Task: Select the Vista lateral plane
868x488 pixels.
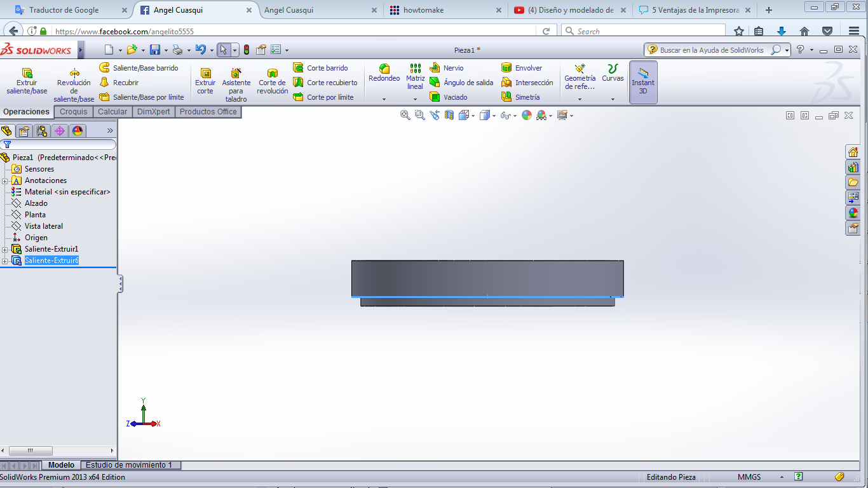Action: pyautogui.click(x=44, y=226)
